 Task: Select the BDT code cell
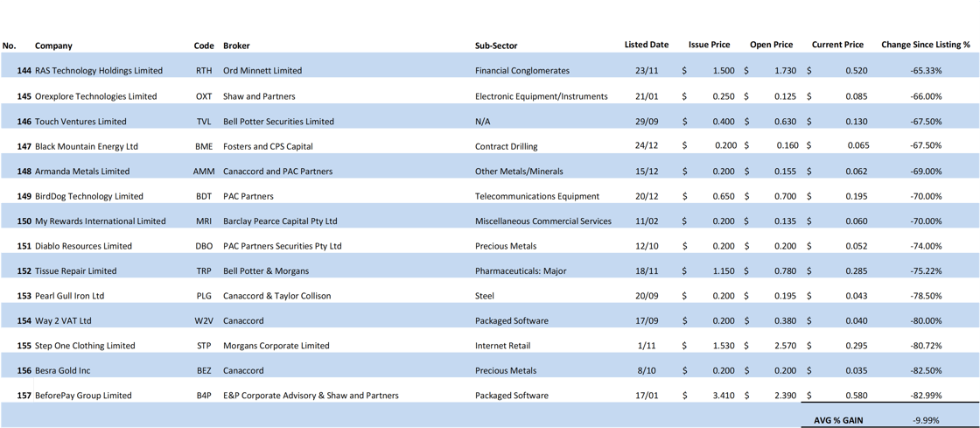tap(204, 196)
